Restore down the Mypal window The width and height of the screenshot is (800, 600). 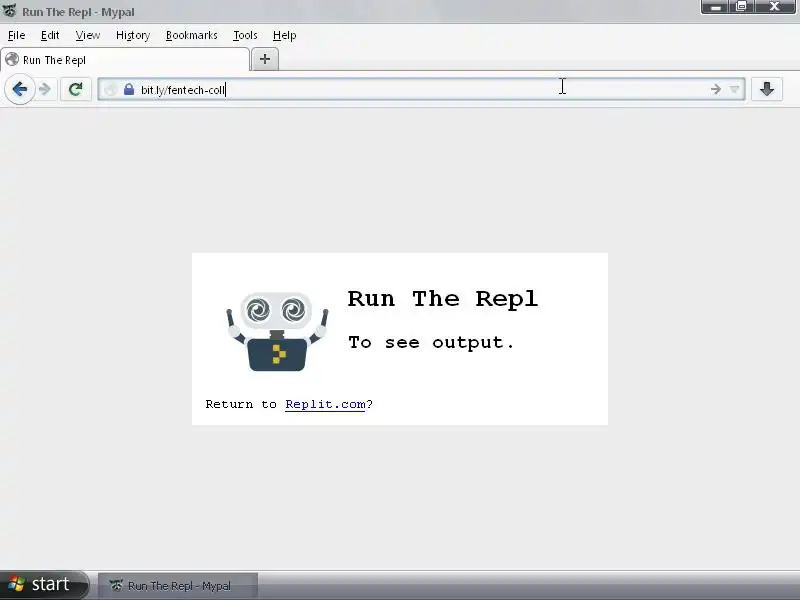pos(741,7)
